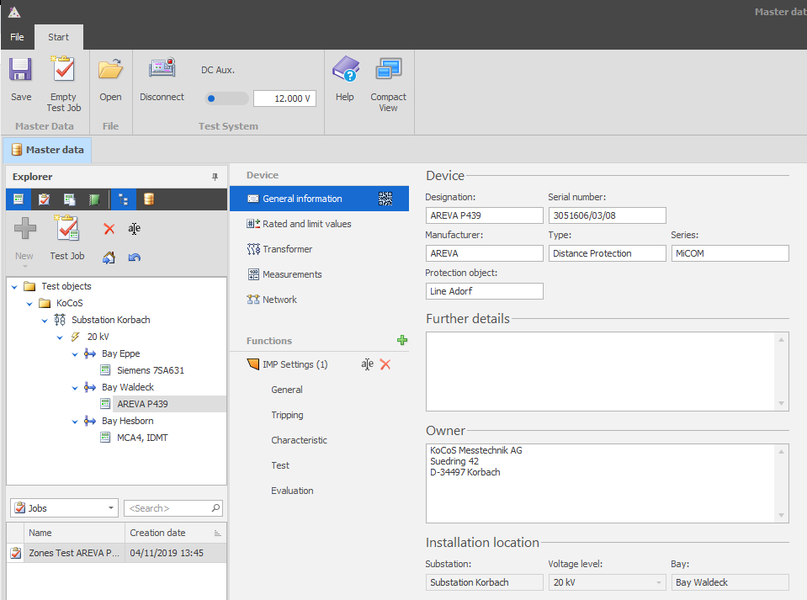Create an Empty Test Job from the ribbon
The image size is (807, 600).
point(63,69)
